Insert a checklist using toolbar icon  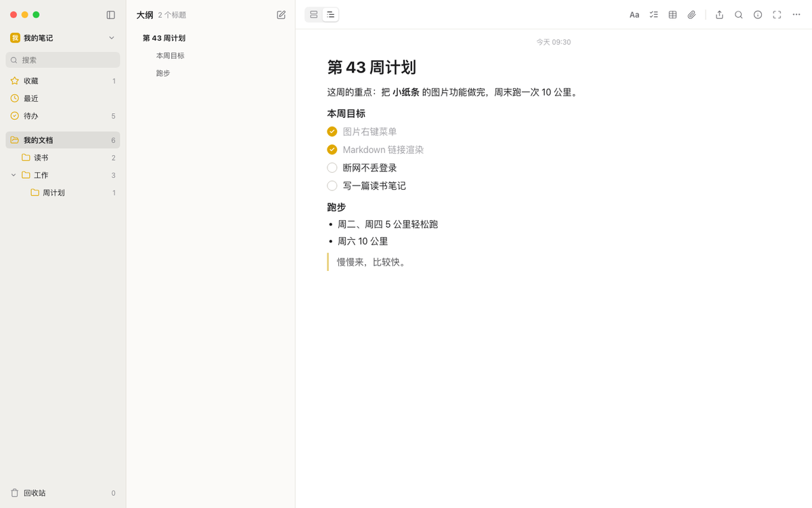tap(654, 15)
